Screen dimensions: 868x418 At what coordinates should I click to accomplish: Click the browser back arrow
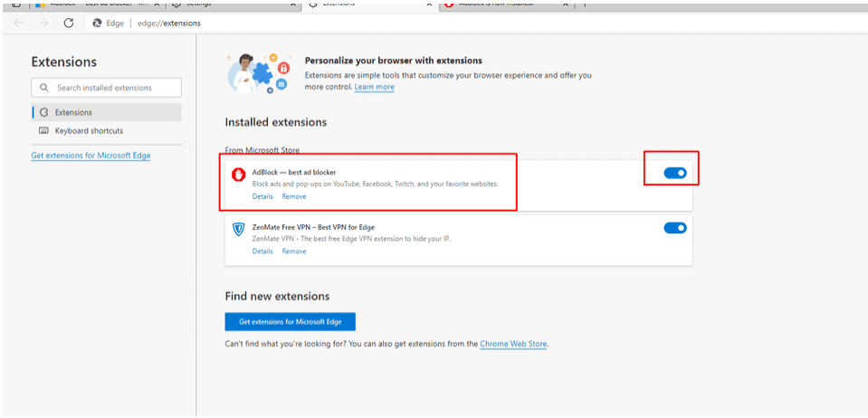19,23
